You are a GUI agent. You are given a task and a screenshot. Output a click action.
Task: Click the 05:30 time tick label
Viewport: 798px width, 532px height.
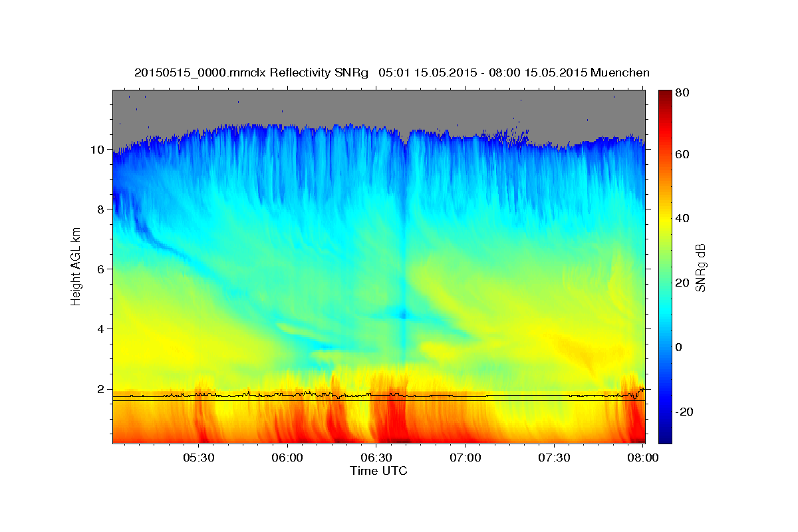click(x=198, y=458)
